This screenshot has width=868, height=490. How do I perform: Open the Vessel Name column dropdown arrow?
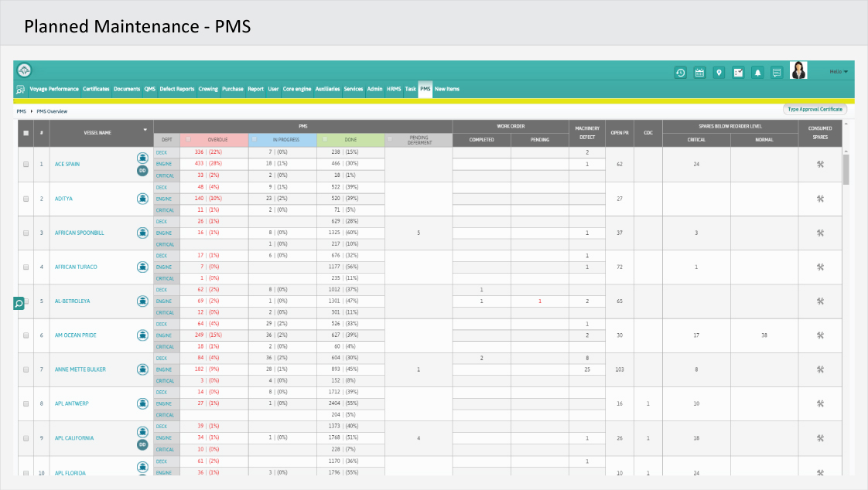[x=145, y=129]
